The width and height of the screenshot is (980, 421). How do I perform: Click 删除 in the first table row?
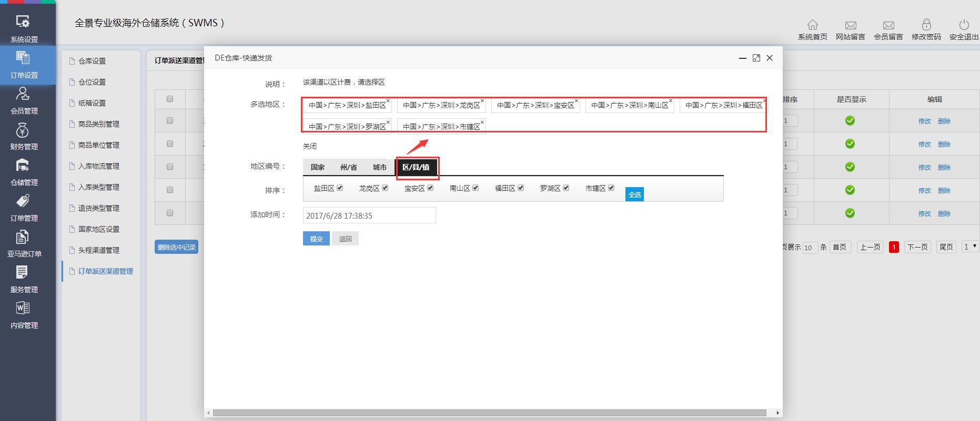tap(944, 121)
